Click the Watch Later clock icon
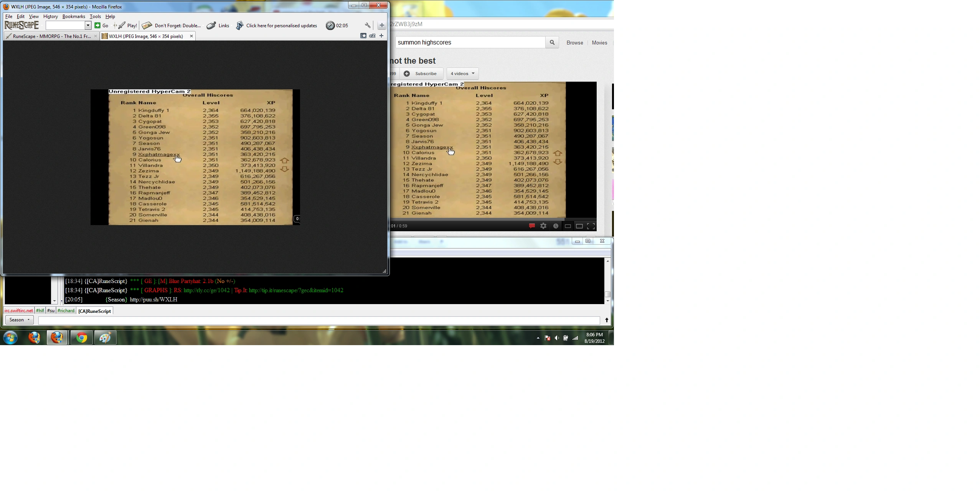Screen dimensions: 980x492 (x=556, y=226)
